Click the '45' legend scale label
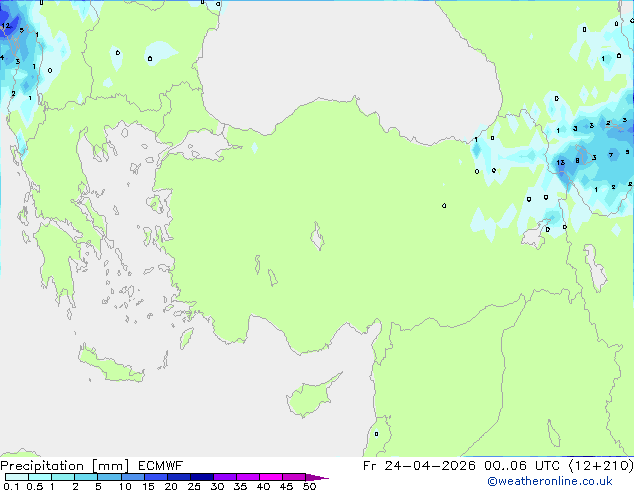634x490 pixels. tap(286, 486)
